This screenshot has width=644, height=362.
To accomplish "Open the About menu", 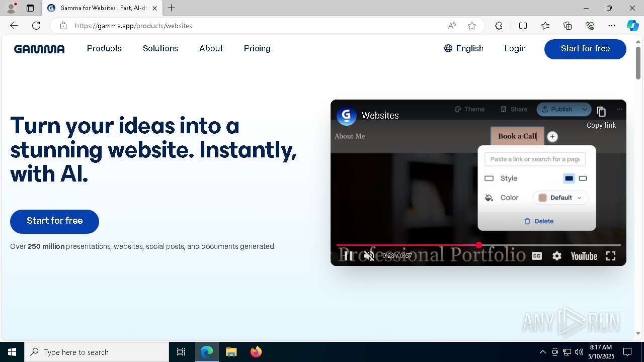I will 211,49.
